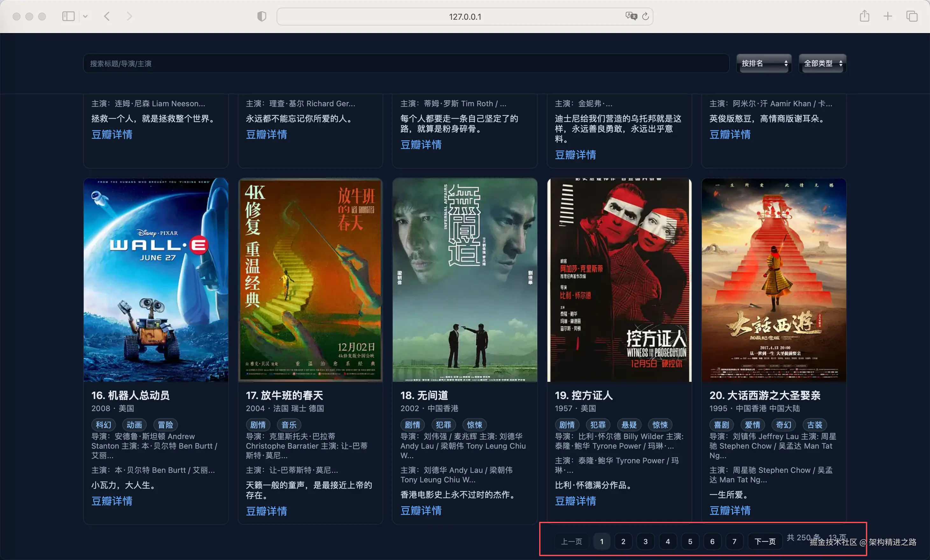Open the Share icon in toolbar
The image size is (930, 560).
pos(864,16)
